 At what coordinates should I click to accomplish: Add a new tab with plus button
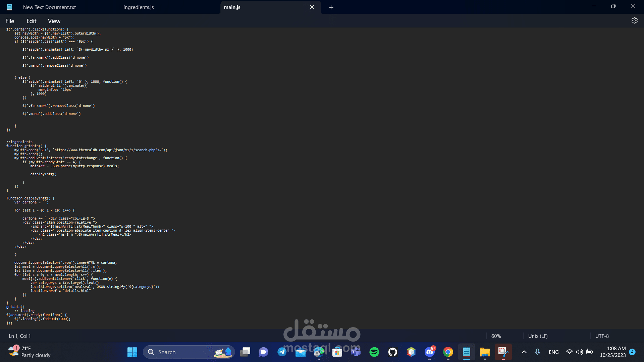pyautogui.click(x=331, y=7)
